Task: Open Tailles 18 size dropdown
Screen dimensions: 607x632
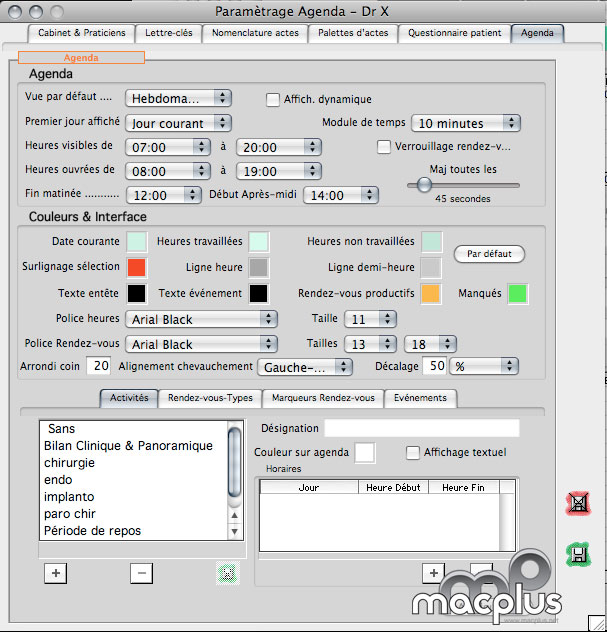Action: [430, 344]
